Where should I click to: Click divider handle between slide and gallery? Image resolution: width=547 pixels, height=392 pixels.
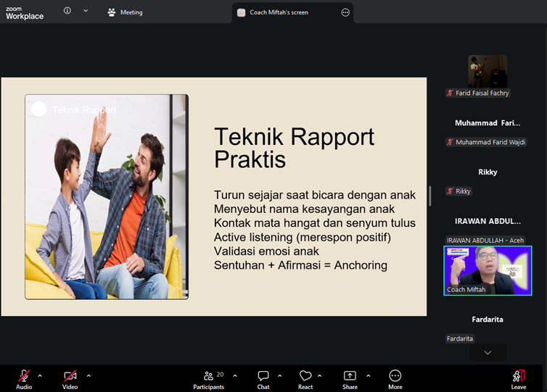[x=430, y=196]
